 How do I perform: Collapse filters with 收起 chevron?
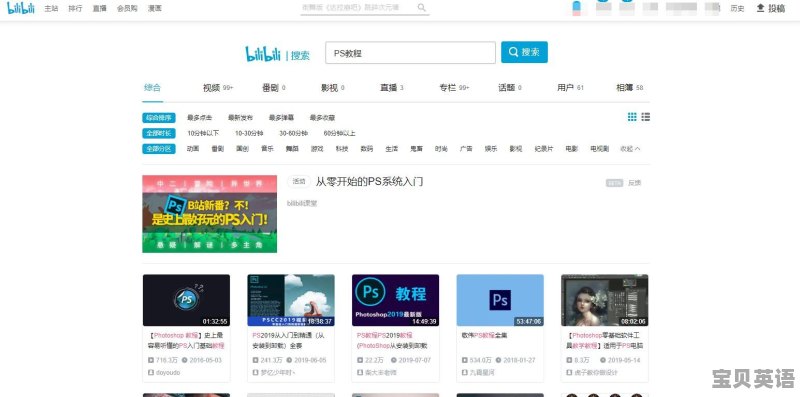[630, 149]
